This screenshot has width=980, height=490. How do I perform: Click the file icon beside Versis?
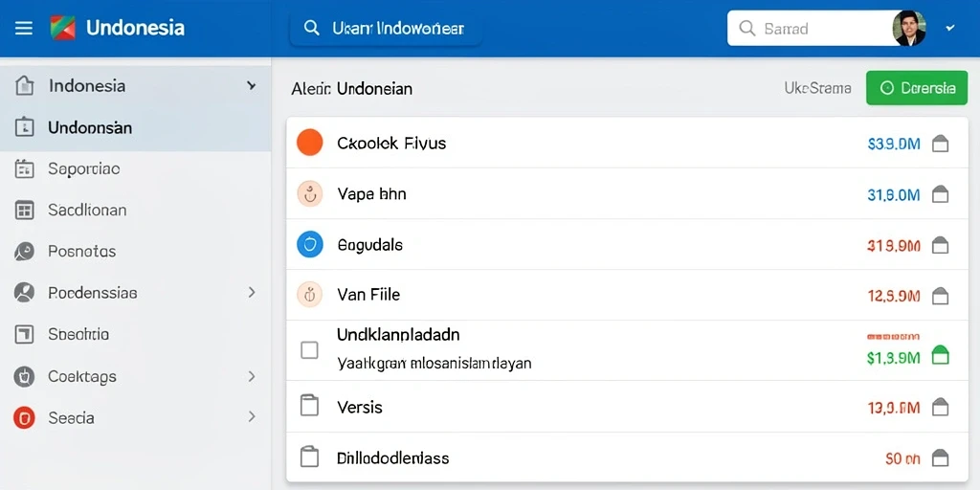[309, 406]
